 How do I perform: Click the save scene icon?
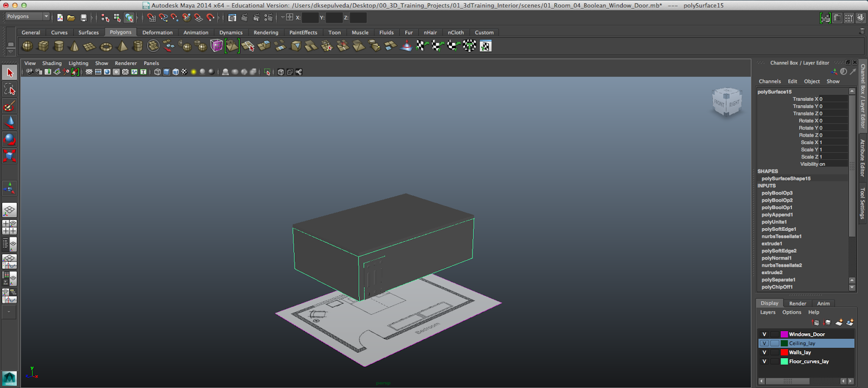(84, 18)
